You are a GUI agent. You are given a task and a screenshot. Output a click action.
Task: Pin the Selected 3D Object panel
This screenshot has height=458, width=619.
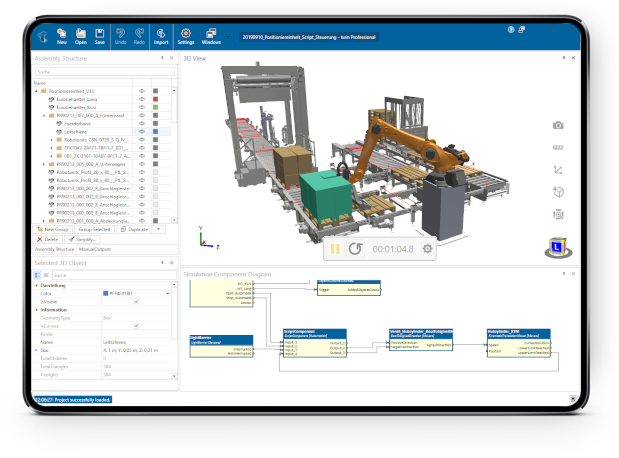coord(162,263)
